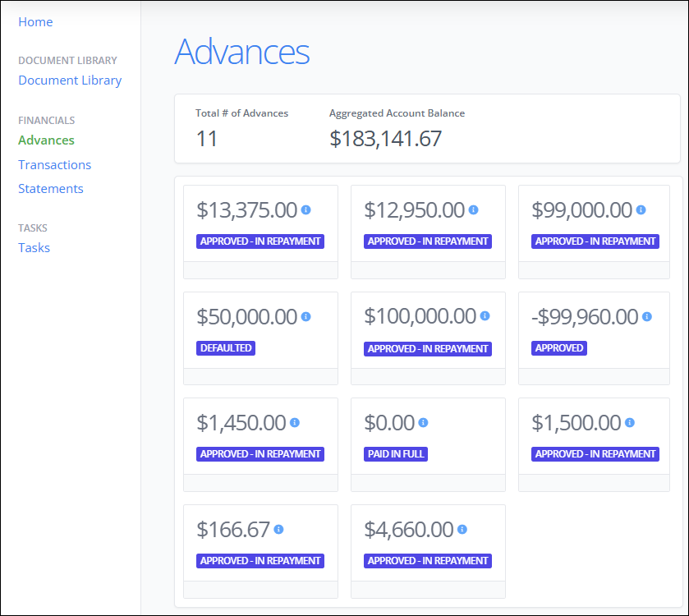This screenshot has width=689, height=616.
Task: Click info icon beside -$99,960.00
Action: (x=646, y=316)
